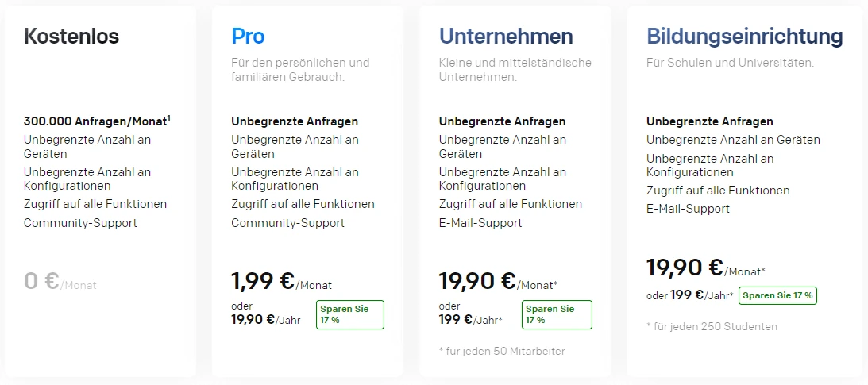Viewport: 868px width, 385px height.
Task: Choose the Bildungseinrichtung plan heading
Action: point(745,37)
